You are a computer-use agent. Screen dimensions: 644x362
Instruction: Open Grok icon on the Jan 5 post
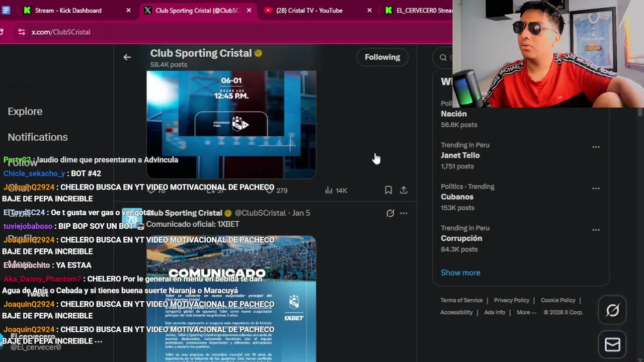click(x=390, y=213)
